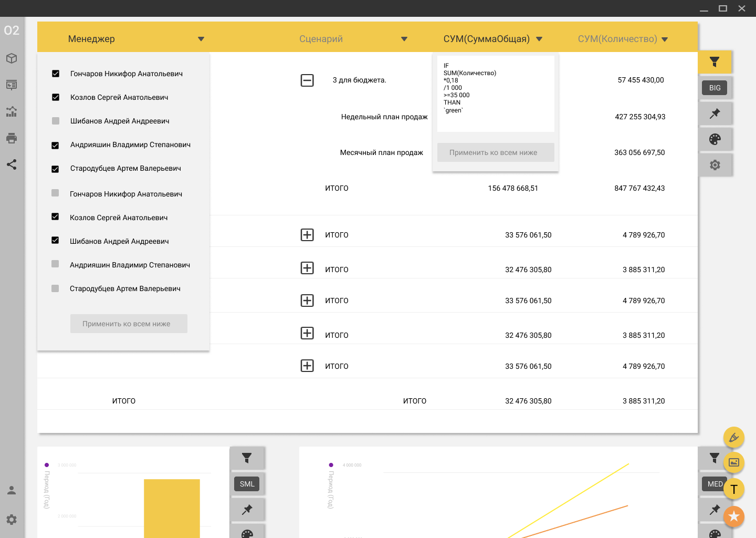Check the unchecked Шибанов Андрей Андреевич box
The image size is (756, 538).
pyautogui.click(x=56, y=121)
